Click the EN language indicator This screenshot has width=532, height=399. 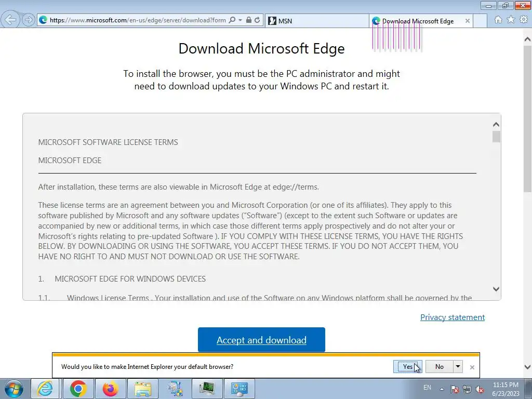pyautogui.click(x=427, y=388)
